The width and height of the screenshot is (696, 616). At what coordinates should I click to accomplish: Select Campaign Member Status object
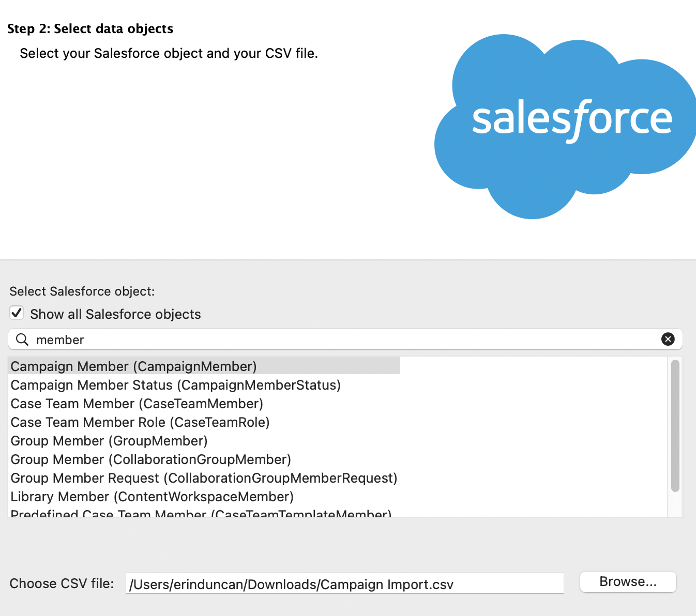click(175, 385)
